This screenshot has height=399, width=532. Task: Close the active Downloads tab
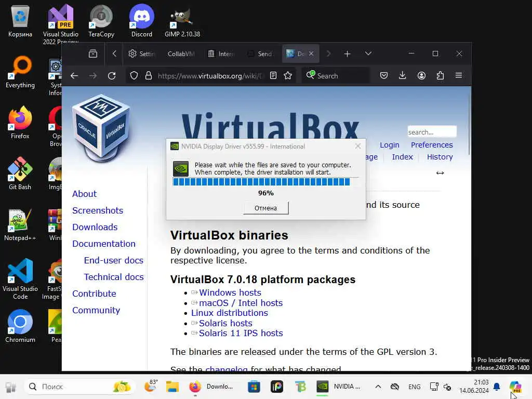click(311, 54)
